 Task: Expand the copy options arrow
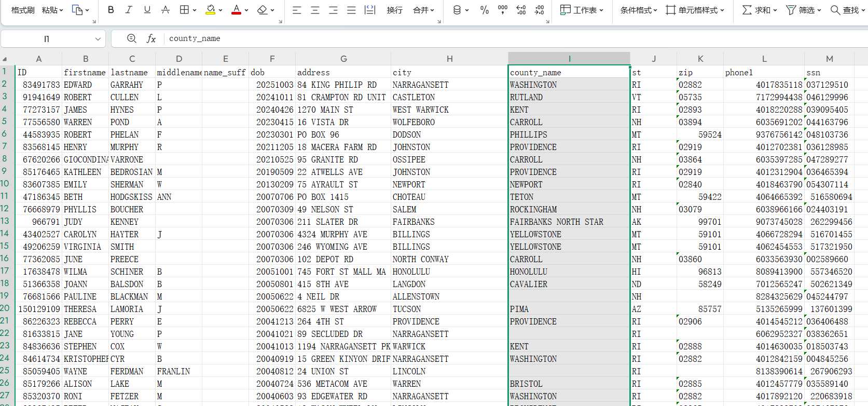(x=87, y=10)
